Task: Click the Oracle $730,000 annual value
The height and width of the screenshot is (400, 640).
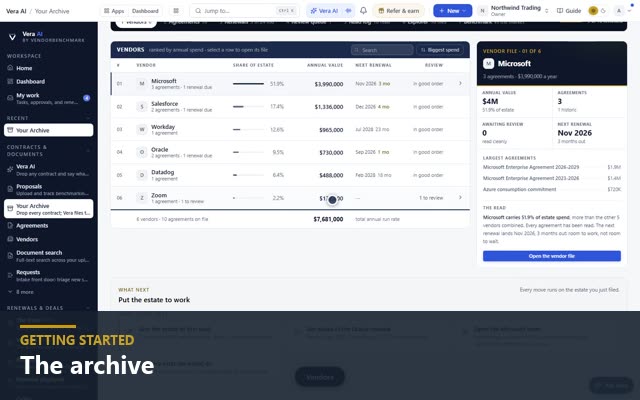Action: (331, 152)
